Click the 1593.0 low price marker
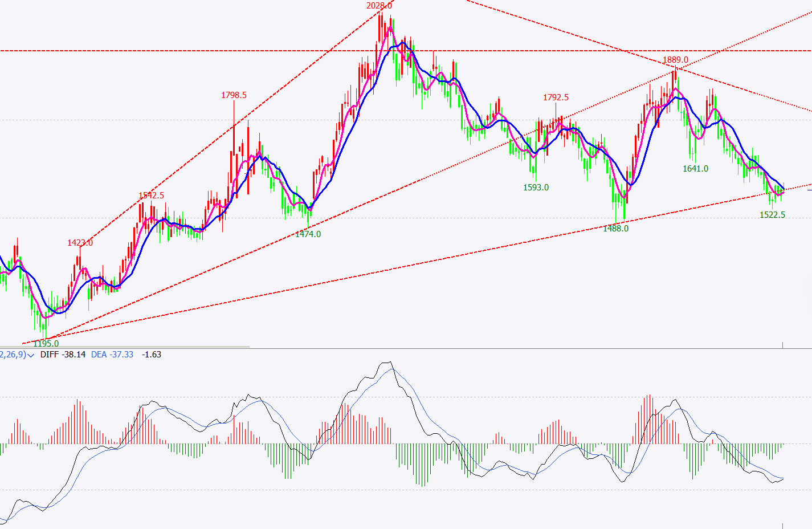Screen dimensions: 812x529 (536, 188)
